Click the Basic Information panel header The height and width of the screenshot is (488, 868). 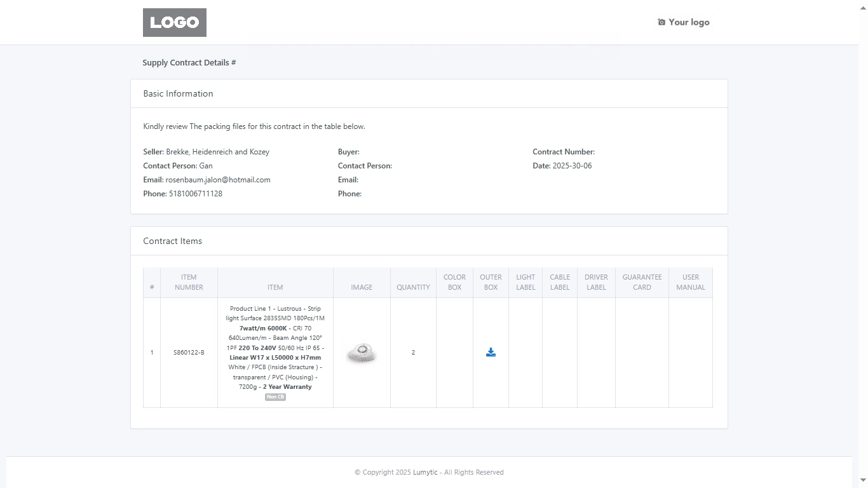coord(429,93)
